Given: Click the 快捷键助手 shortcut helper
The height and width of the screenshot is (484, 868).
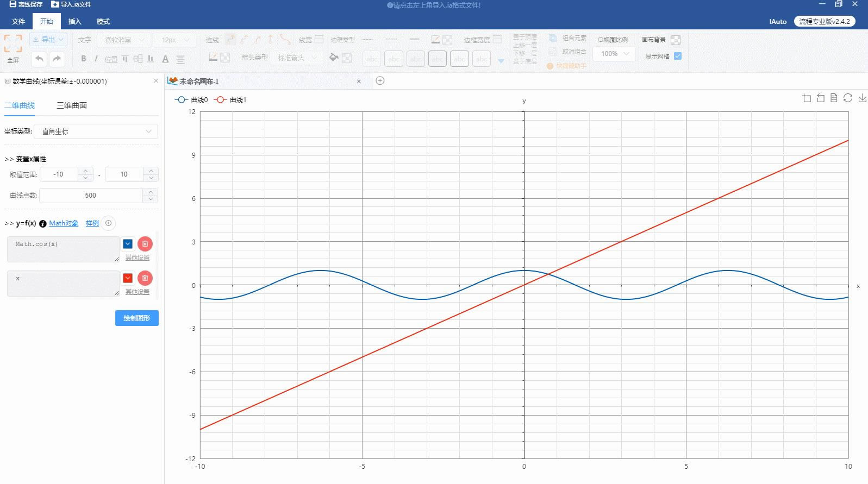Looking at the screenshot, I should point(567,66).
